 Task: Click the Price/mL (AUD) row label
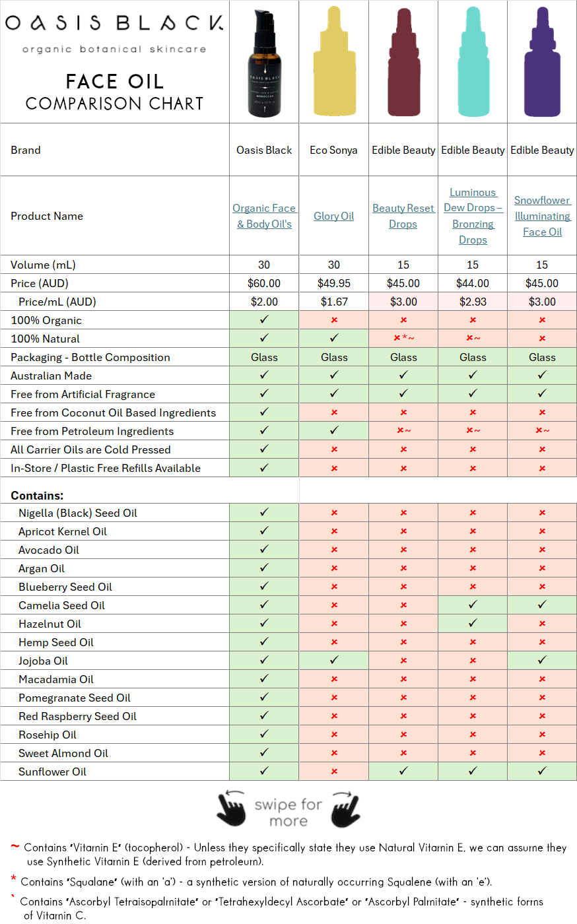[57, 302]
